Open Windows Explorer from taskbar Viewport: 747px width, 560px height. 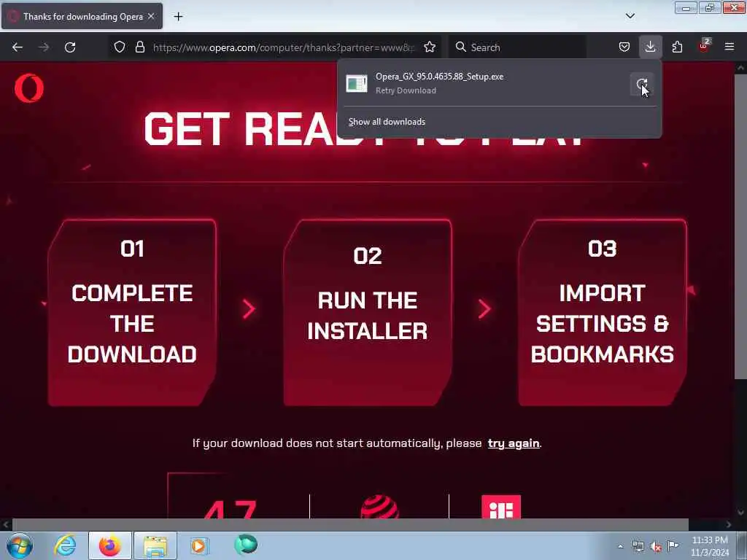click(155, 545)
